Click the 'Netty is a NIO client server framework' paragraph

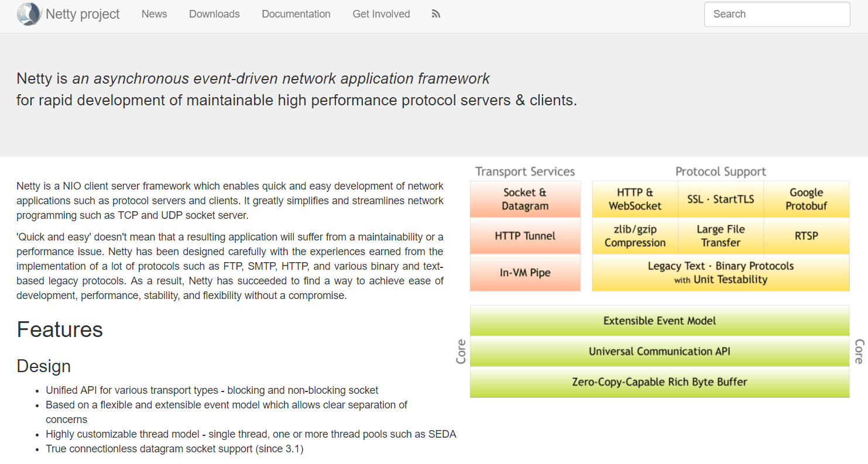point(230,201)
